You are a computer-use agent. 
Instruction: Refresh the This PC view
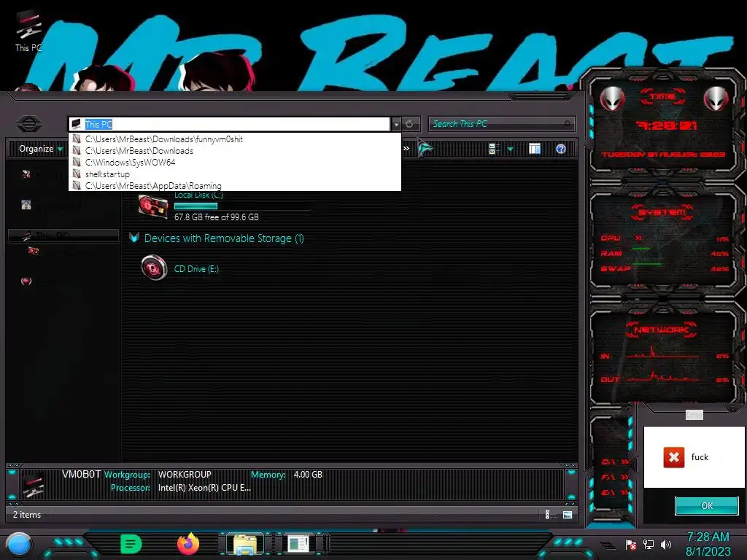click(410, 124)
